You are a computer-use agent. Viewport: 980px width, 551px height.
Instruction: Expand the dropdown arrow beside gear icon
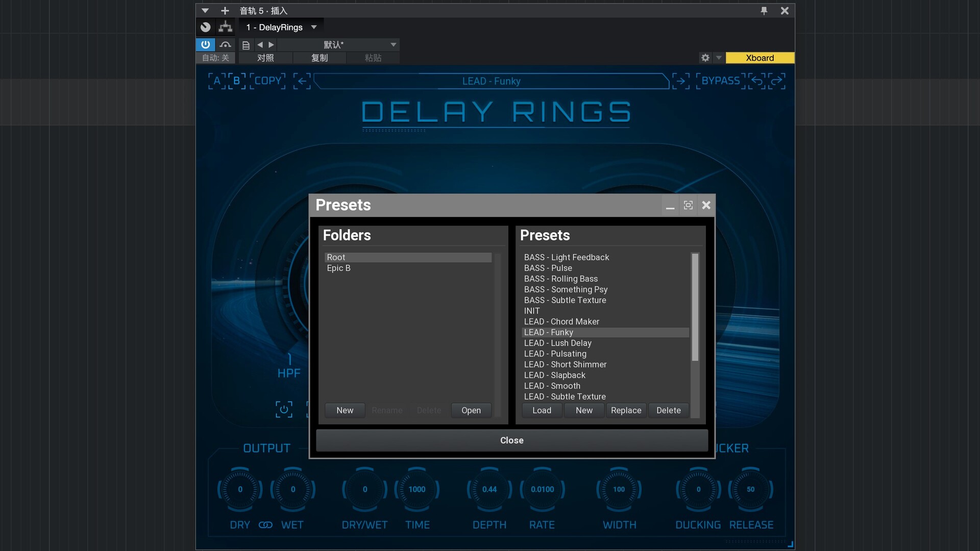(719, 58)
